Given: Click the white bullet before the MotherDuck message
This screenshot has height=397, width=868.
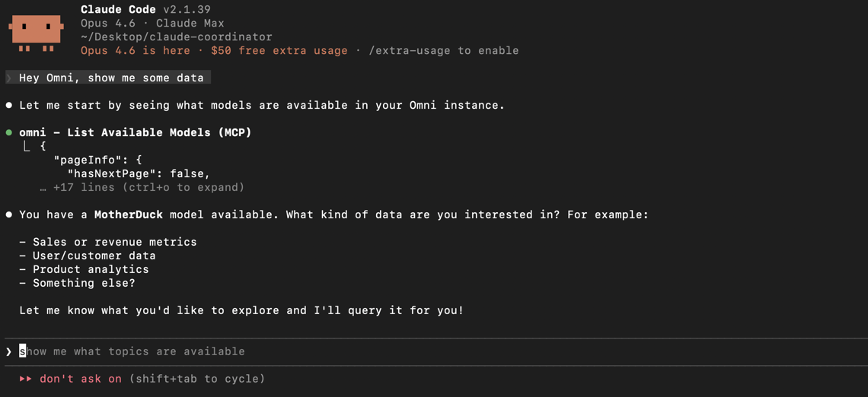Looking at the screenshot, I should pos(9,214).
